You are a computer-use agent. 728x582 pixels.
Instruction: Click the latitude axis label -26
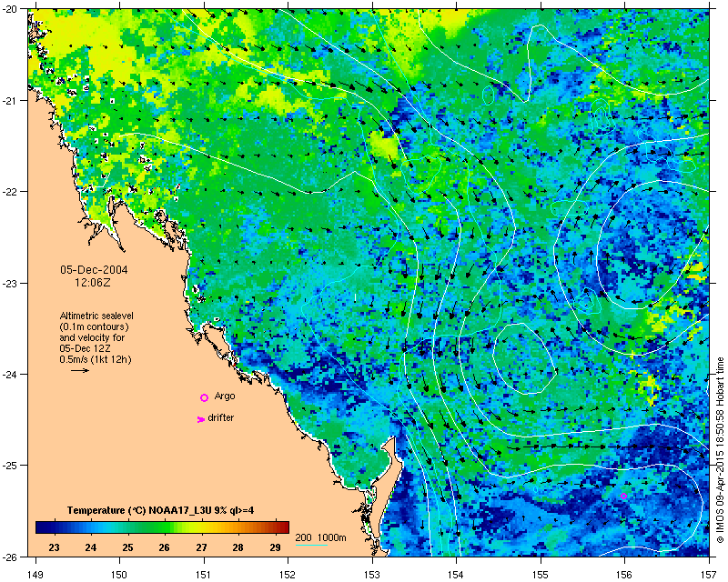pyautogui.click(x=10, y=557)
